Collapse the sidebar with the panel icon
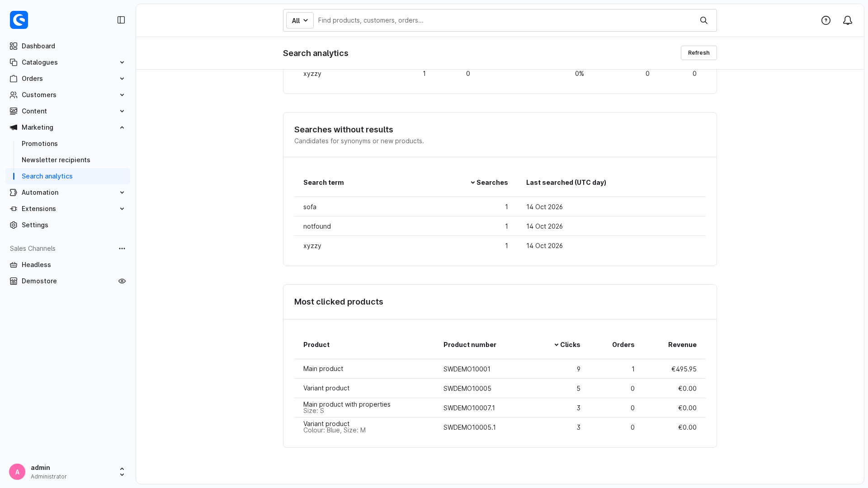The width and height of the screenshot is (868, 488). (x=121, y=20)
